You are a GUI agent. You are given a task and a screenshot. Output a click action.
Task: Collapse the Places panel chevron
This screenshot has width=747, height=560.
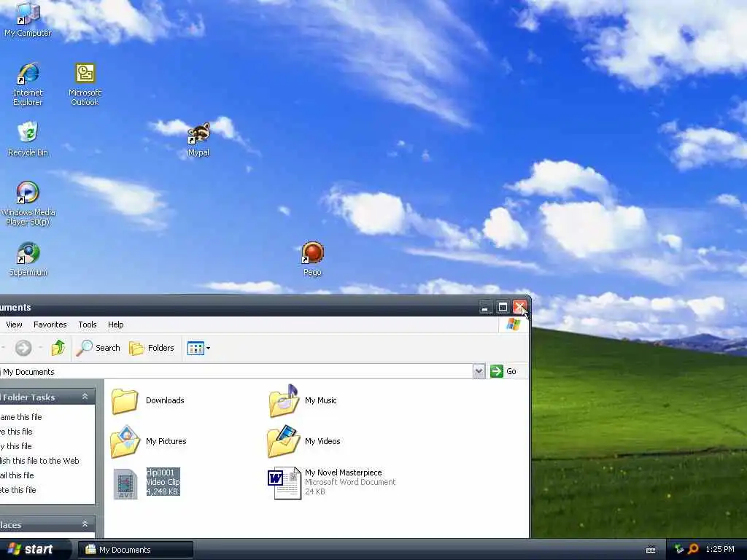[x=85, y=524]
